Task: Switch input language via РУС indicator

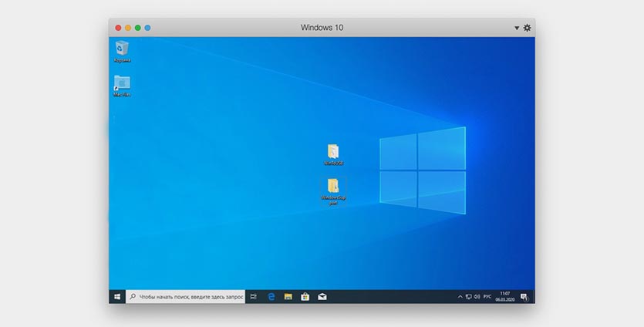Action: pos(487,297)
